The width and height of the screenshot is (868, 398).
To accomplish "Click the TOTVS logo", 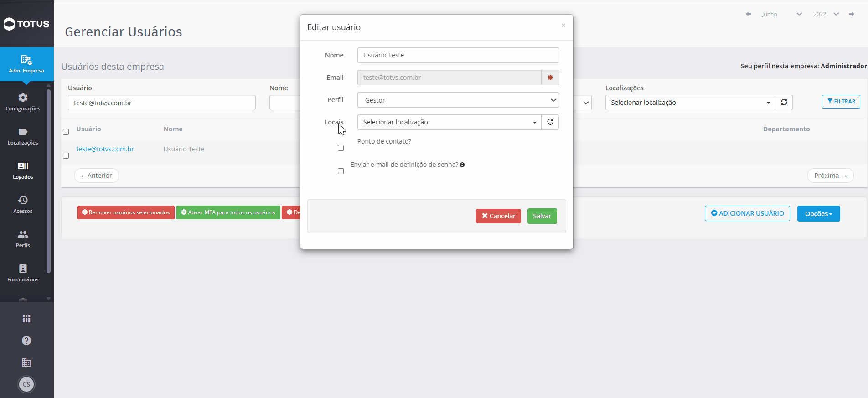I will (x=26, y=24).
